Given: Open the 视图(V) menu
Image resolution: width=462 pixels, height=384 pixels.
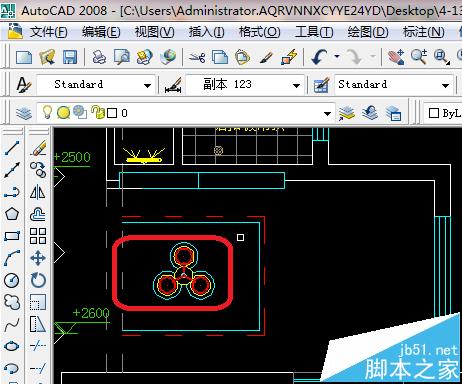Looking at the screenshot, I should [154, 32].
